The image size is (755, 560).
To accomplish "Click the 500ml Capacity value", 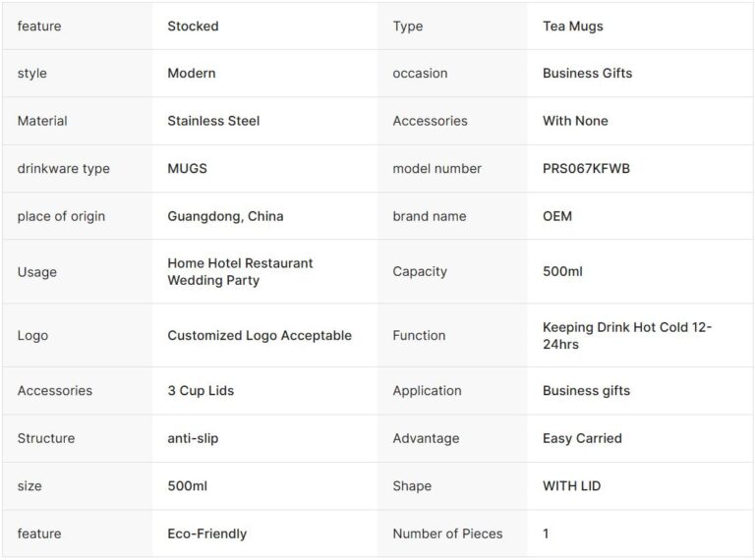I will coord(562,271).
